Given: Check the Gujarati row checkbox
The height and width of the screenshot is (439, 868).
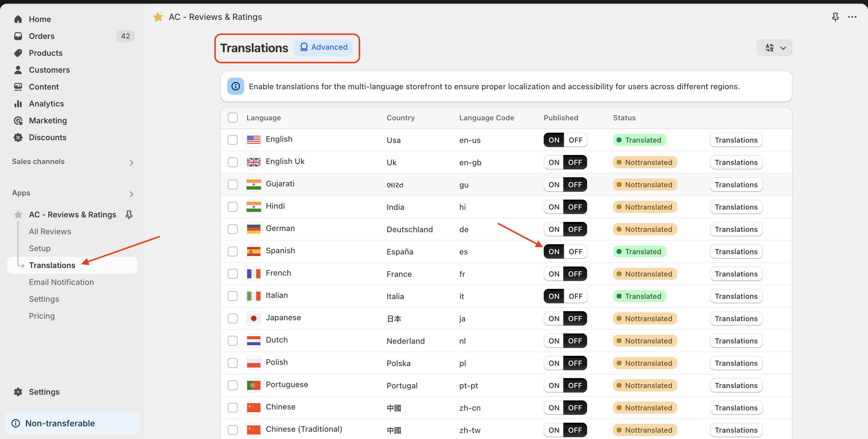Looking at the screenshot, I should point(232,185).
